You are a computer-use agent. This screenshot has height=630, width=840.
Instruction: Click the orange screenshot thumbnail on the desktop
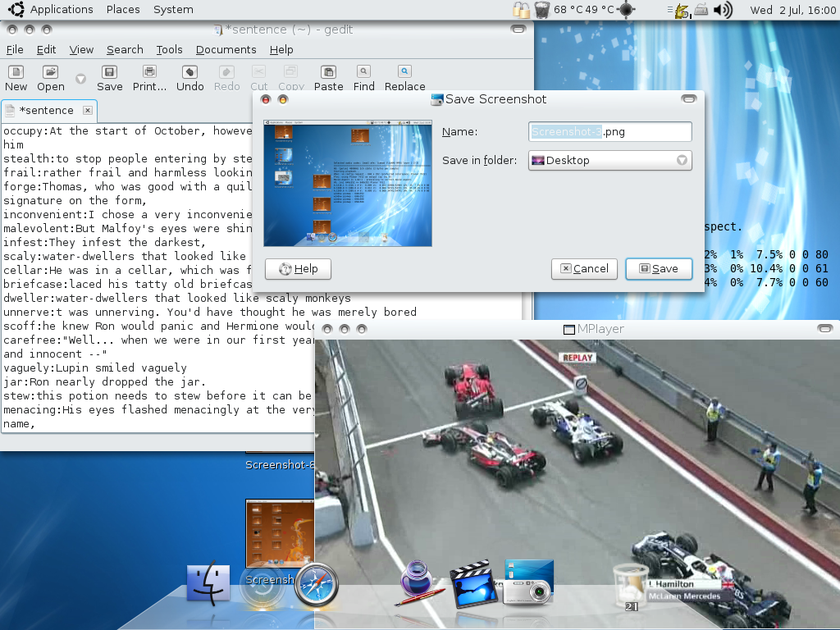coord(280,533)
